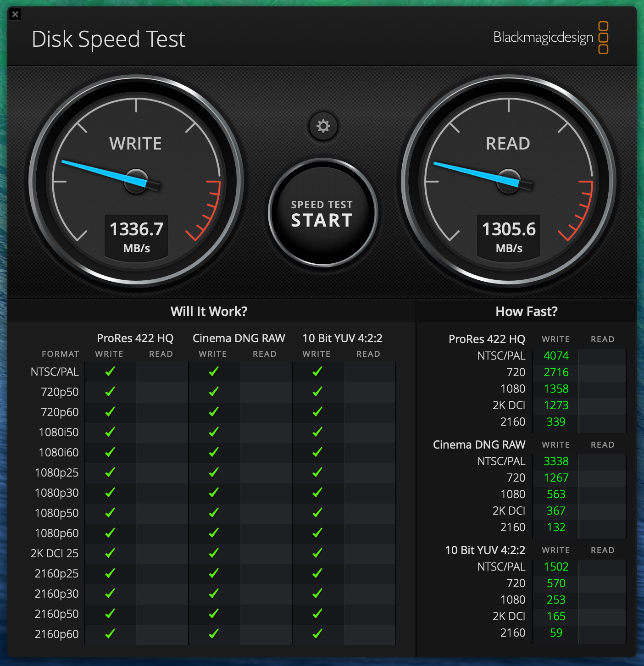Click the 1080i50 format row label

59,432
